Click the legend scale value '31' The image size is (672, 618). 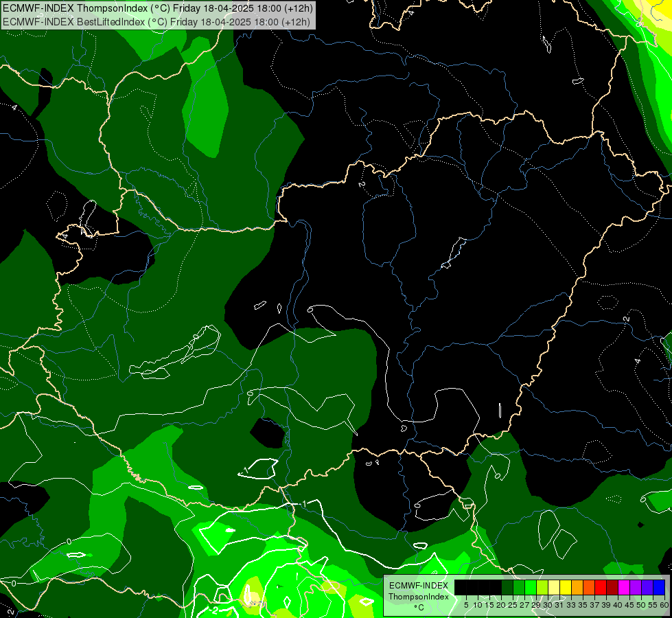pyautogui.click(x=559, y=605)
